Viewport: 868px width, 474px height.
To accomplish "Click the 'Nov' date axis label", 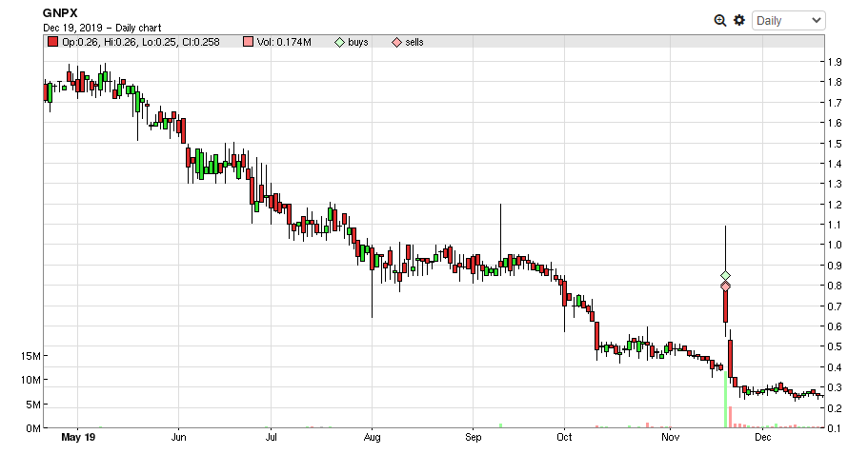I will [x=671, y=438].
